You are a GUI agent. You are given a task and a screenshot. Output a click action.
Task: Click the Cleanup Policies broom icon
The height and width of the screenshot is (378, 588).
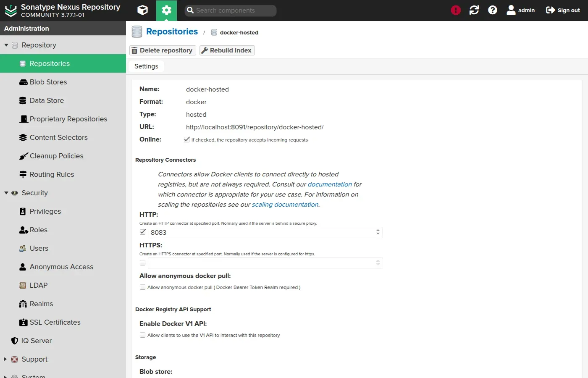point(24,156)
